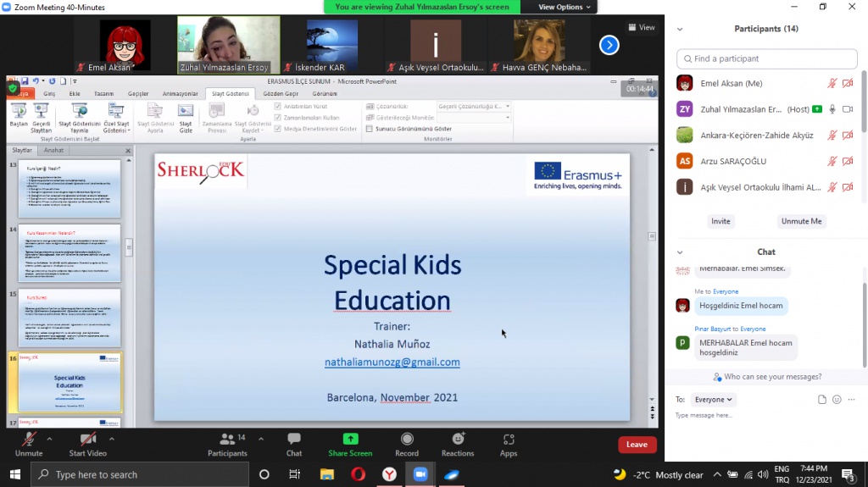Type in the Find a participant field
The width and height of the screenshot is (868, 487).
click(767, 58)
